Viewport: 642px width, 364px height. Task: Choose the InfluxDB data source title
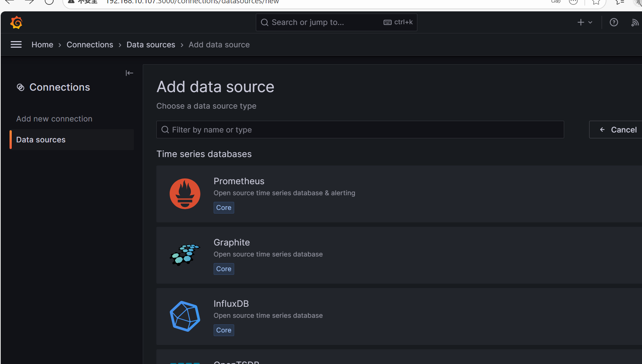(x=231, y=304)
